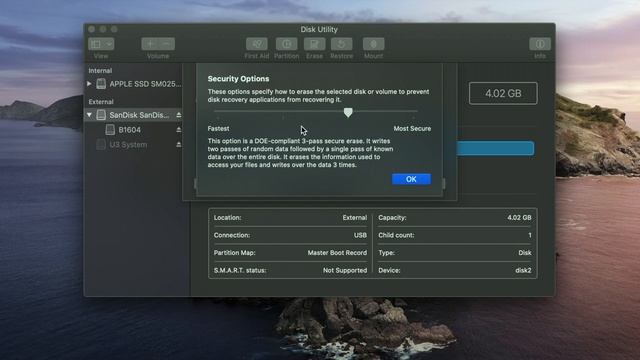Click the Not Supported S.M.A.R.T. value
This screenshot has height=360, width=640.
coord(345,270)
